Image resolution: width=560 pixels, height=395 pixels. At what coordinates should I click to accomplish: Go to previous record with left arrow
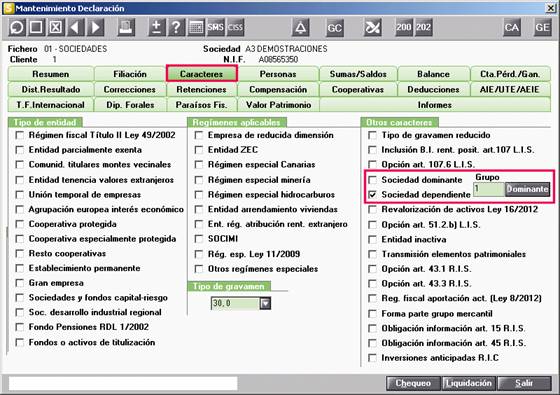75,28
